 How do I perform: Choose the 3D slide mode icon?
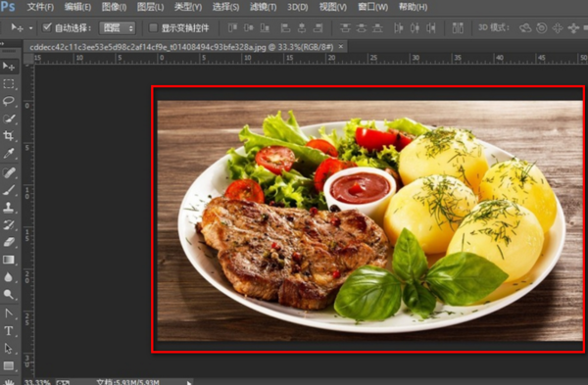pos(573,27)
